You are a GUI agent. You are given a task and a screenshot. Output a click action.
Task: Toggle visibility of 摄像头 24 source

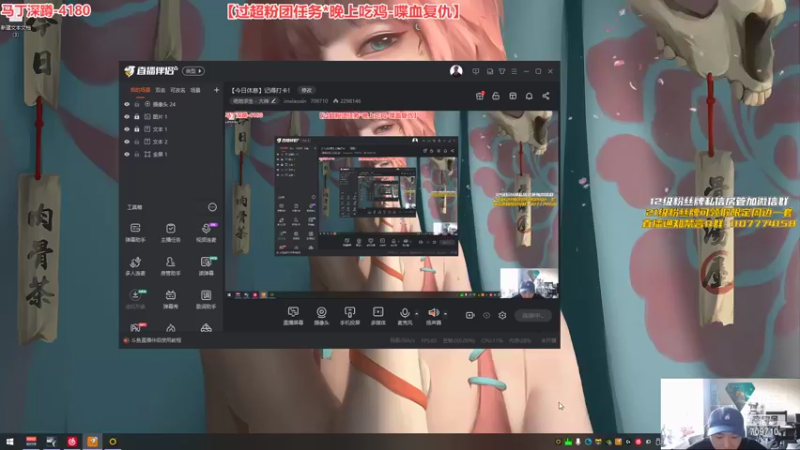[127, 104]
